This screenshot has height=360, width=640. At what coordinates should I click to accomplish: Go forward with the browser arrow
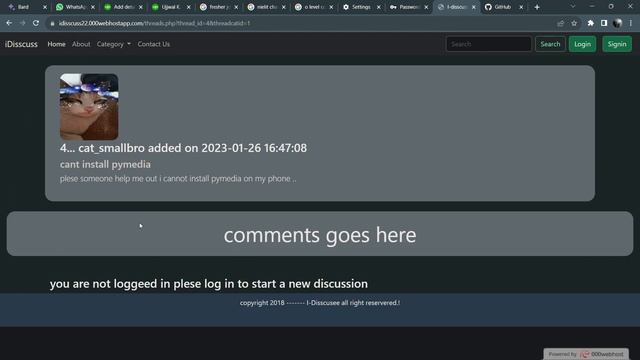[22, 23]
